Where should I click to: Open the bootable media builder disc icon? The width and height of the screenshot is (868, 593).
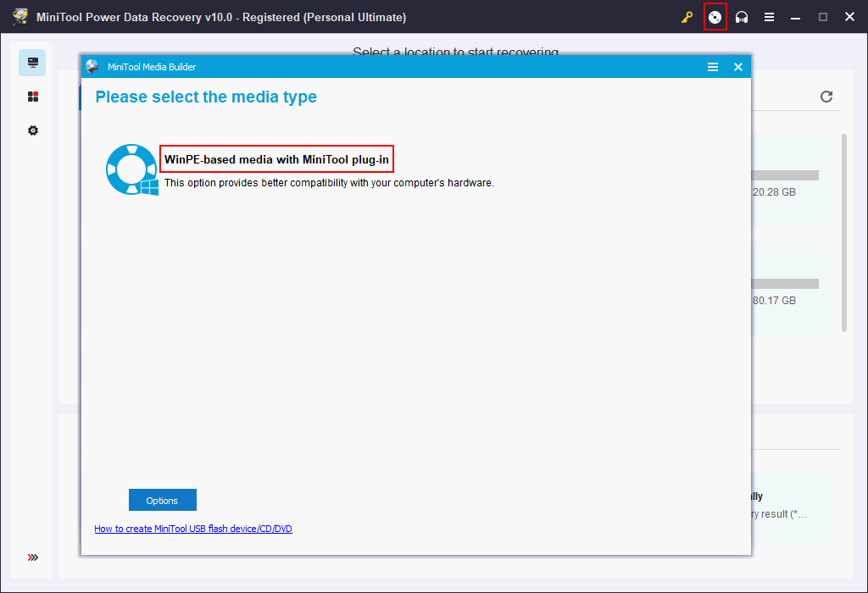(715, 17)
